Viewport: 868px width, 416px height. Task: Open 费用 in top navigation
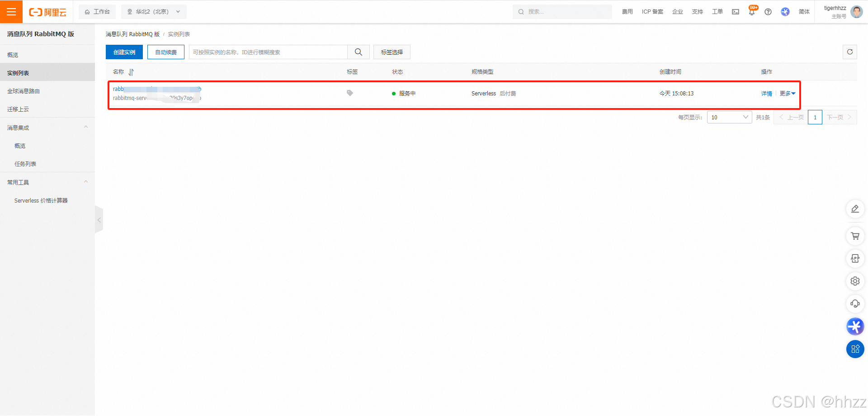627,12
